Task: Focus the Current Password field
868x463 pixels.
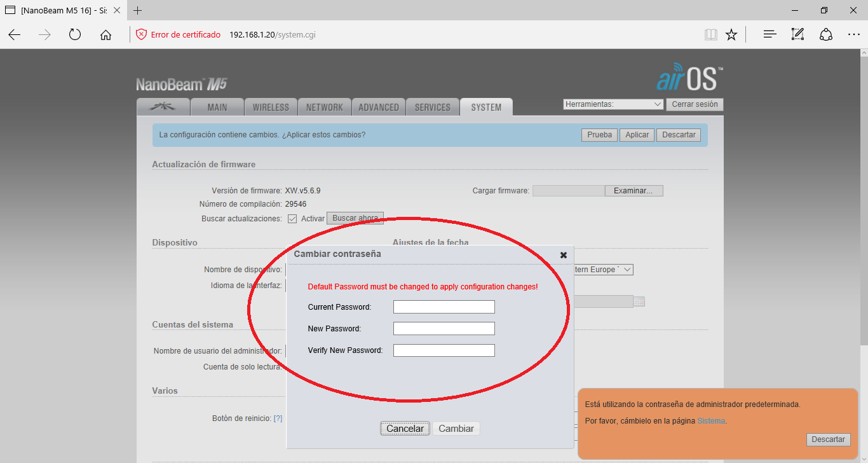Action: [x=444, y=307]
